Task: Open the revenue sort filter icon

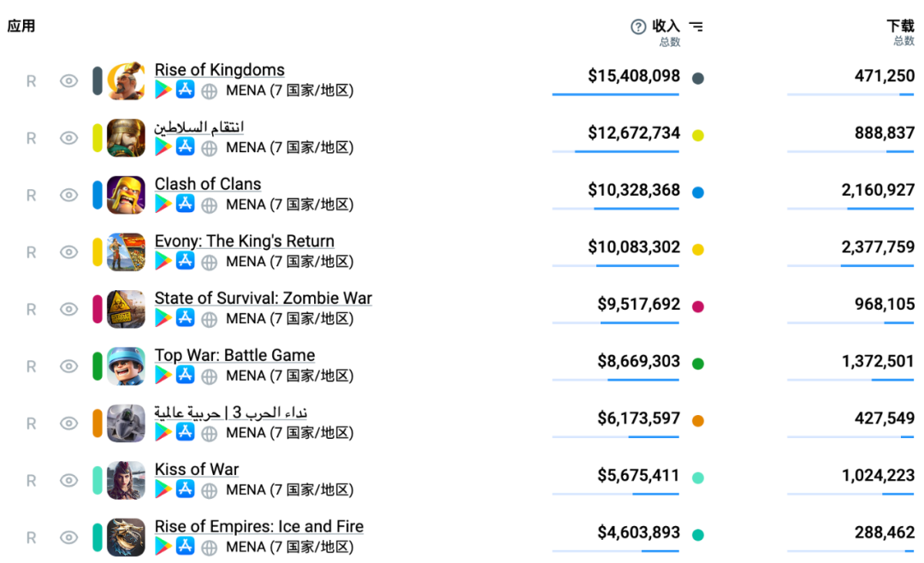Action: pos(696,27)
